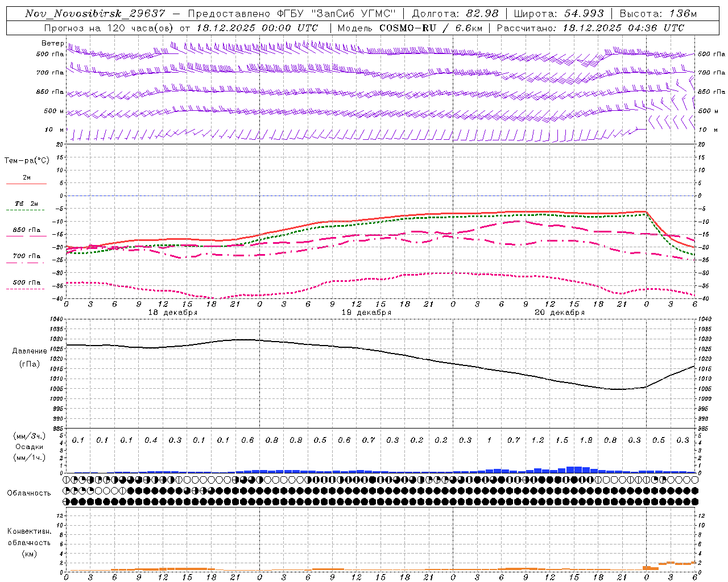Click the left-side -40 temperature axis value
Image resolution: width=728 pixels, height=582 pixels.
[58, 299]
